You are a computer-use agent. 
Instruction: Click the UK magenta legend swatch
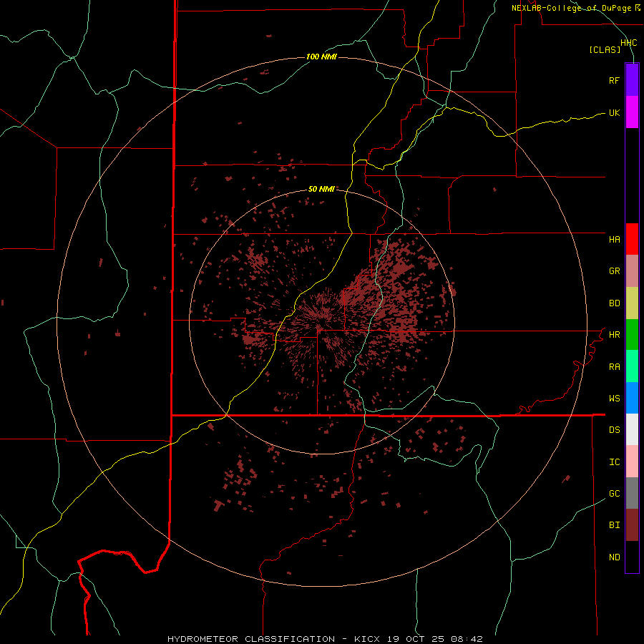[632, 112]
